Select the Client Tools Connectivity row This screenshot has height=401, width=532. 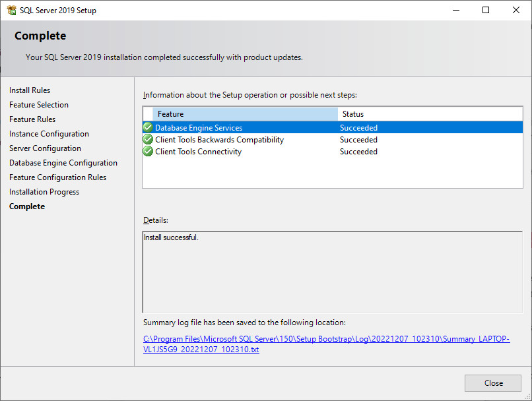tap(333, 151)
